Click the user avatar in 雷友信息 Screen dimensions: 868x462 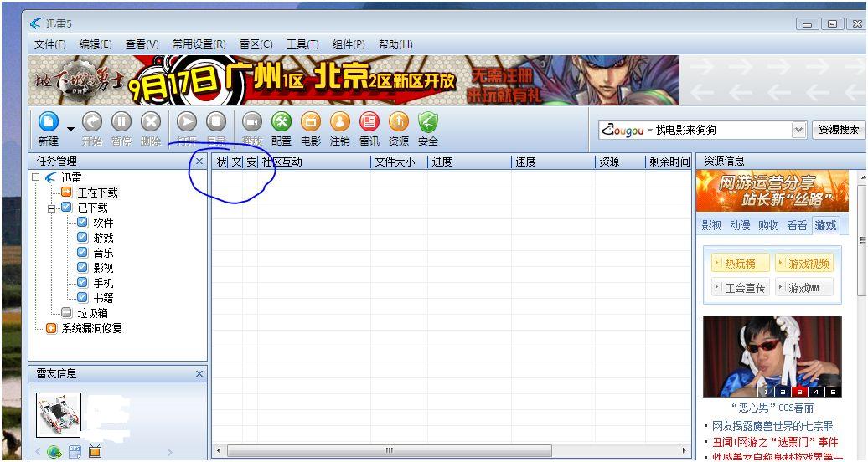click(59, 415)
